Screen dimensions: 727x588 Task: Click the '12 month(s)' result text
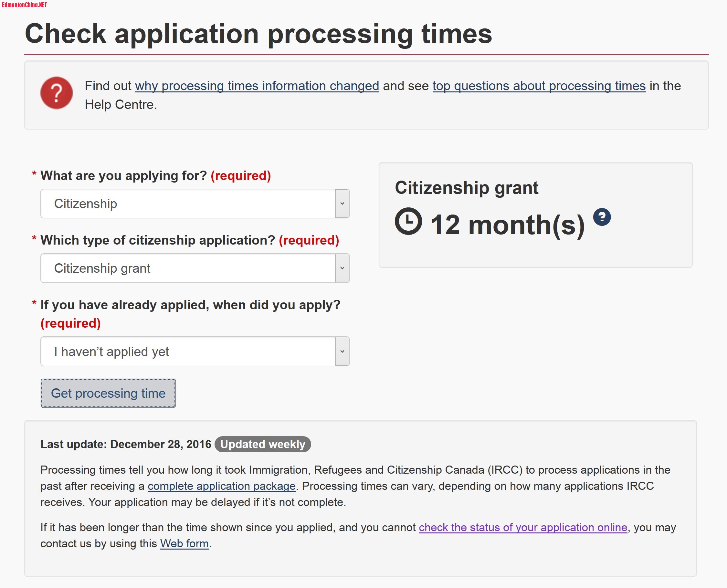coord(507,225)
